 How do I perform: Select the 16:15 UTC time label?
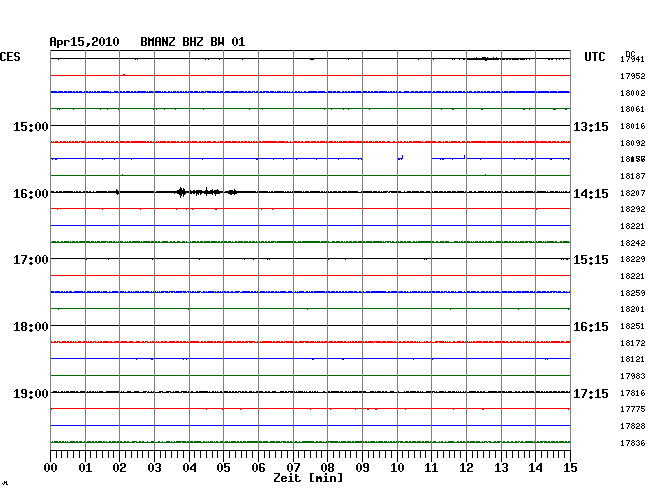(591, 327)
